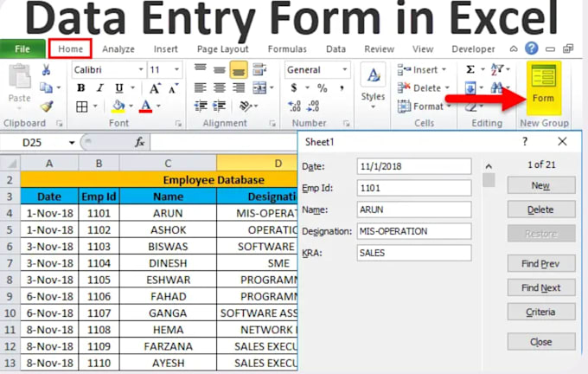Switch to the Page Layout tab
Image resolution: width=588 pixels, height=374 pixels.
tap(223, 49)
